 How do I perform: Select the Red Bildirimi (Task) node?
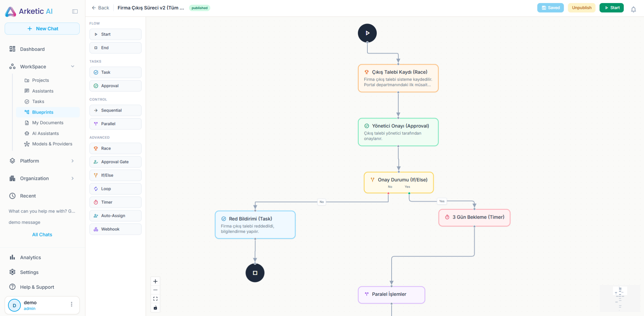click(x=255, y=225)
